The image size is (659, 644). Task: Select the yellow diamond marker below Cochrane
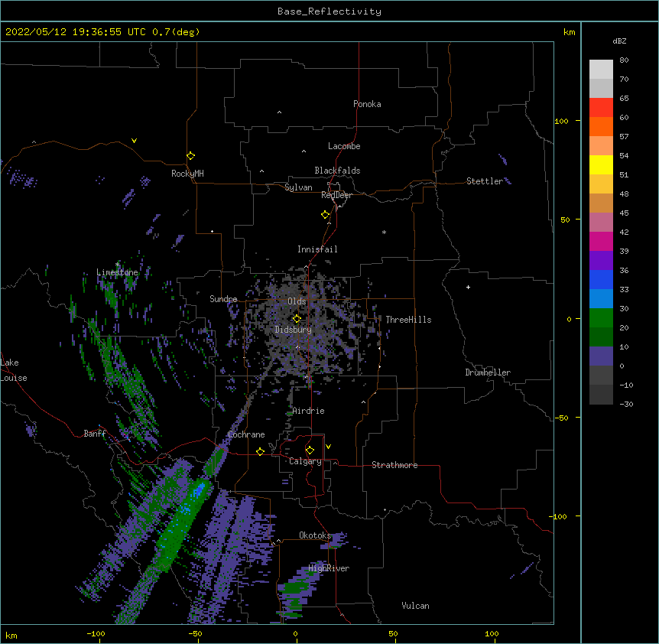260,451
